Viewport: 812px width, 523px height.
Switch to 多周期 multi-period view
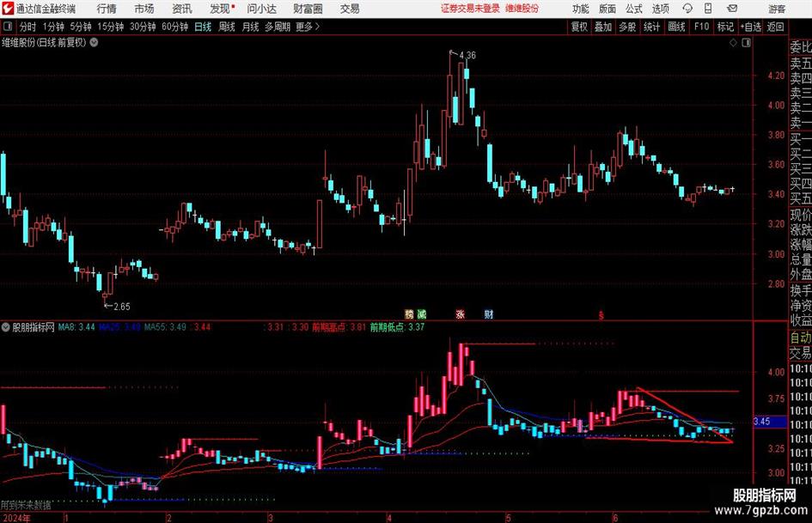278,27
